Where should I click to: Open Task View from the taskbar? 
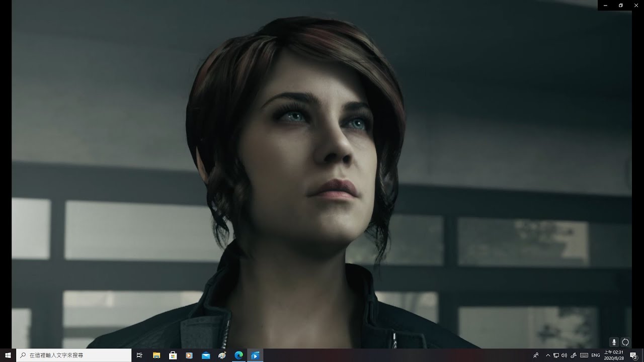coord(140,355)
